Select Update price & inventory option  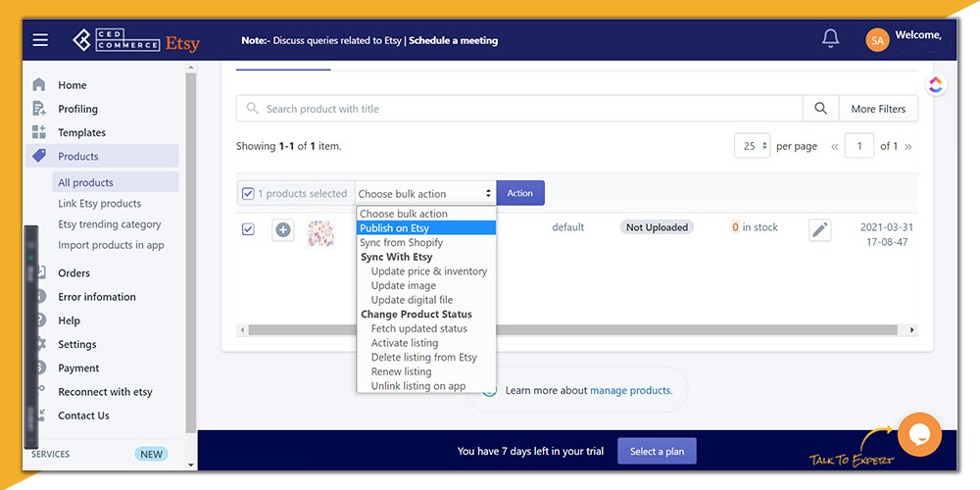click(426, 271)
